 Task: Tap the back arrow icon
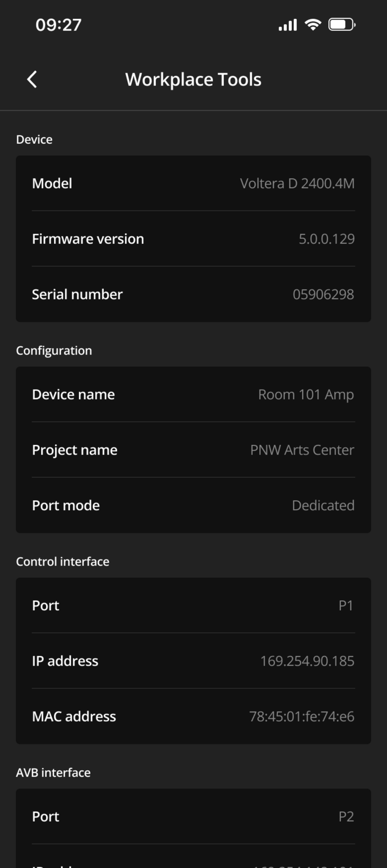(32, 80)
